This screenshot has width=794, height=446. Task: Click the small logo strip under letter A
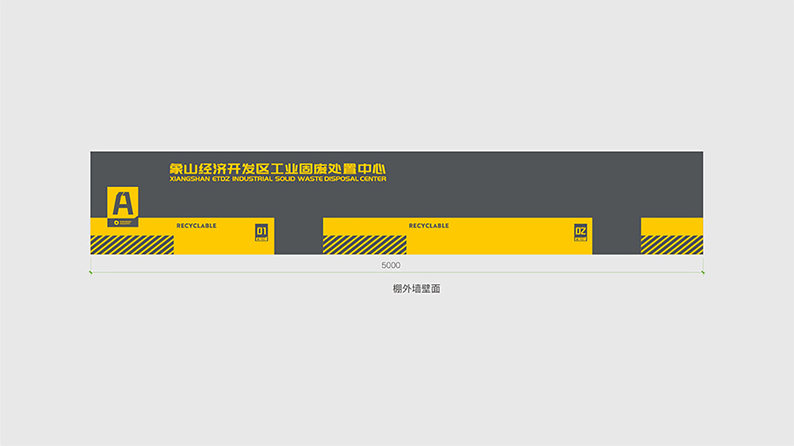click(x=123, y=223)
